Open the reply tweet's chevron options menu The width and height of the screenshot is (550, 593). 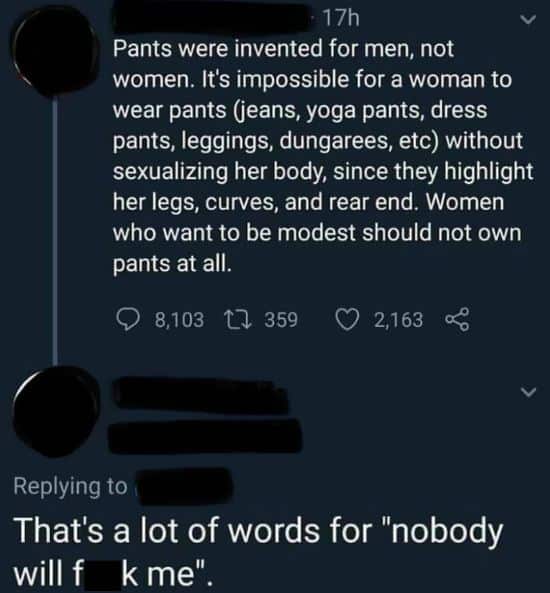coord(528,392)
